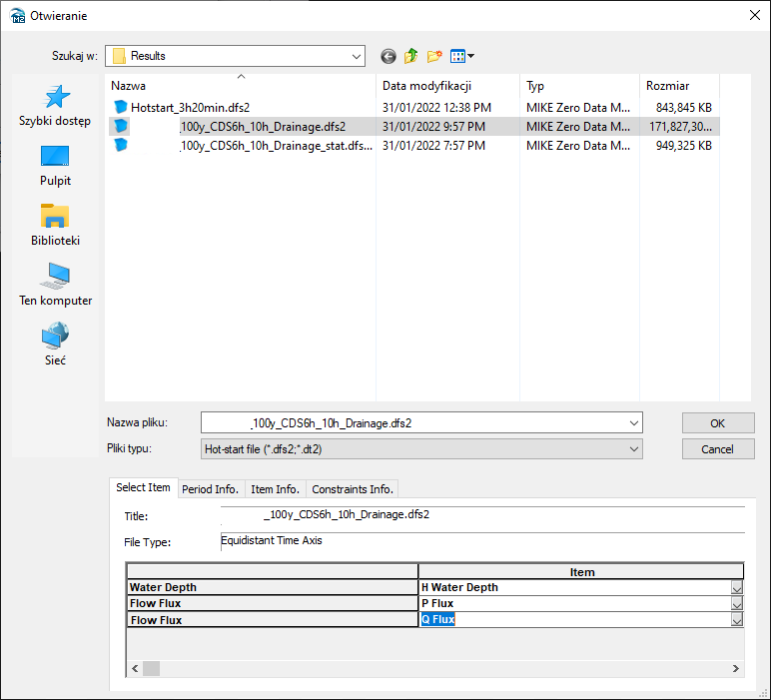Expand the Nazwa pliku dropdown
This screenshot has height=700, width=771.
point(634,423)
